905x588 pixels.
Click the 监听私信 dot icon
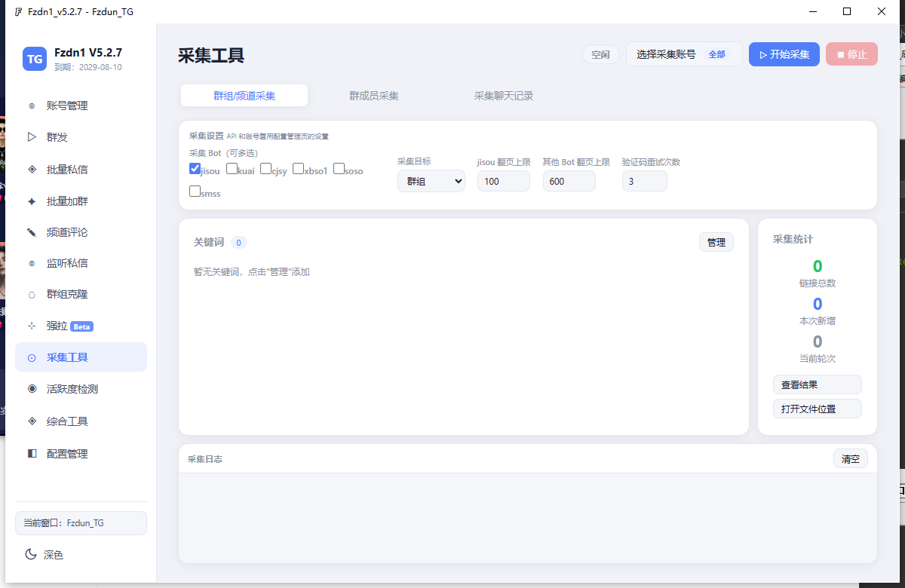32,263
